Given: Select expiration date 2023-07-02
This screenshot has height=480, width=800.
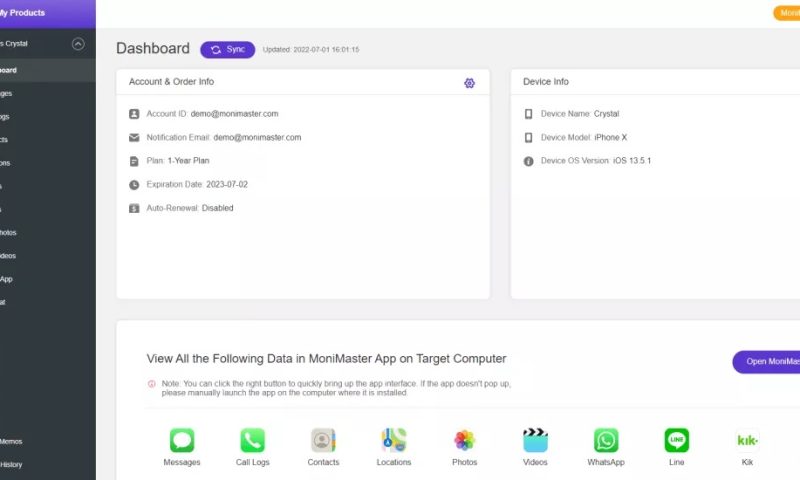Looking at the screenshot, I should [227, 184].
